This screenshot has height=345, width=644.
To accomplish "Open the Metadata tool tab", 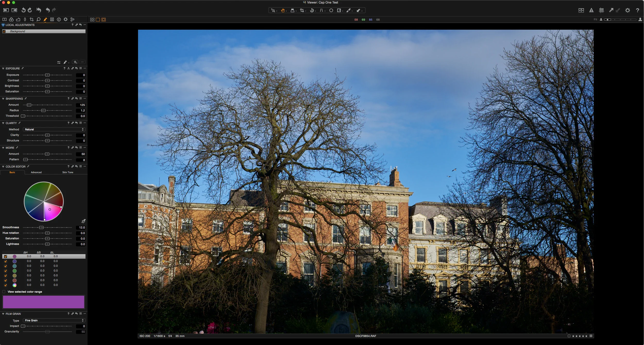I will pyautogui.click(x=52, y=19).
